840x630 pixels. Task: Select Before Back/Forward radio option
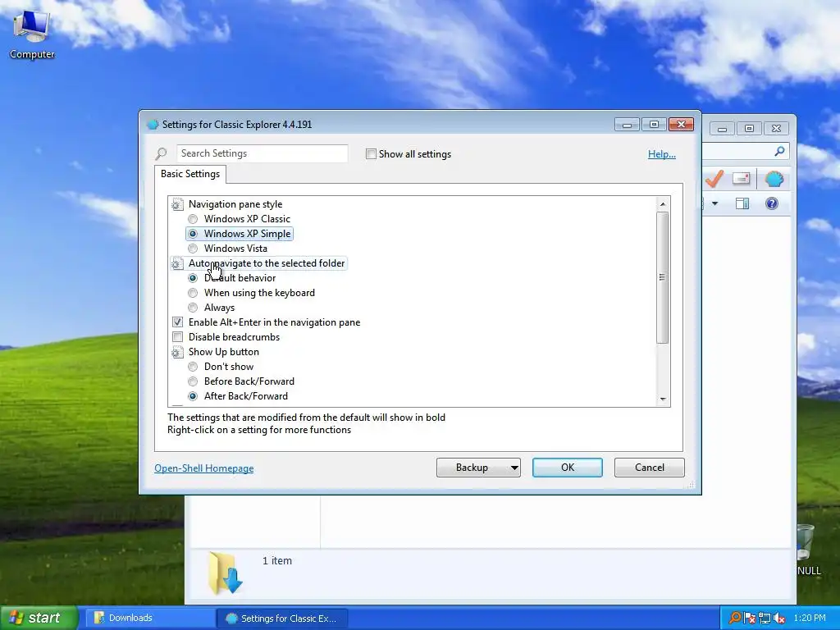pyautogui.click(x=193, y=381)
